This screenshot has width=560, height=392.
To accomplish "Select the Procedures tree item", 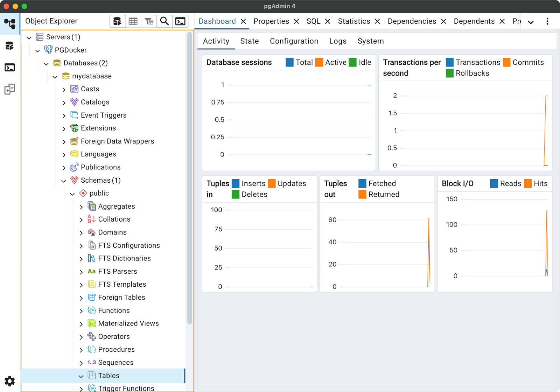I will [x=116, y=350].
